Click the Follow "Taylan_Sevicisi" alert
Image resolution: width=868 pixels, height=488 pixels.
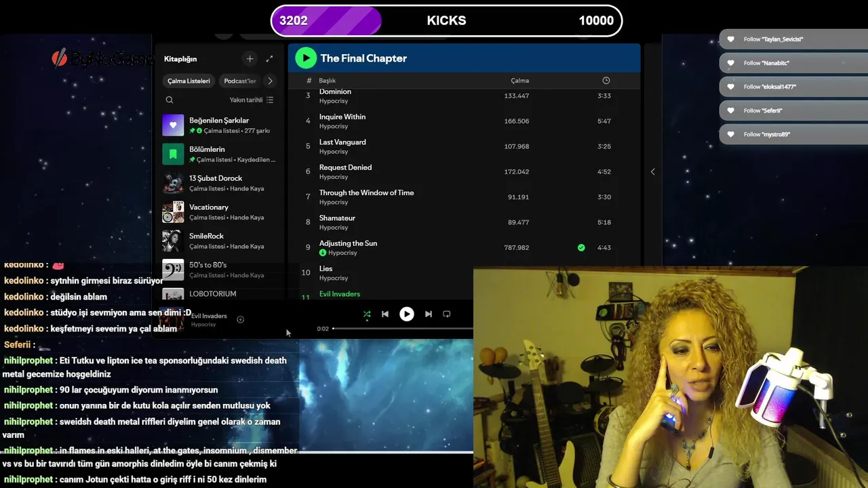click(x=793, y=39)
